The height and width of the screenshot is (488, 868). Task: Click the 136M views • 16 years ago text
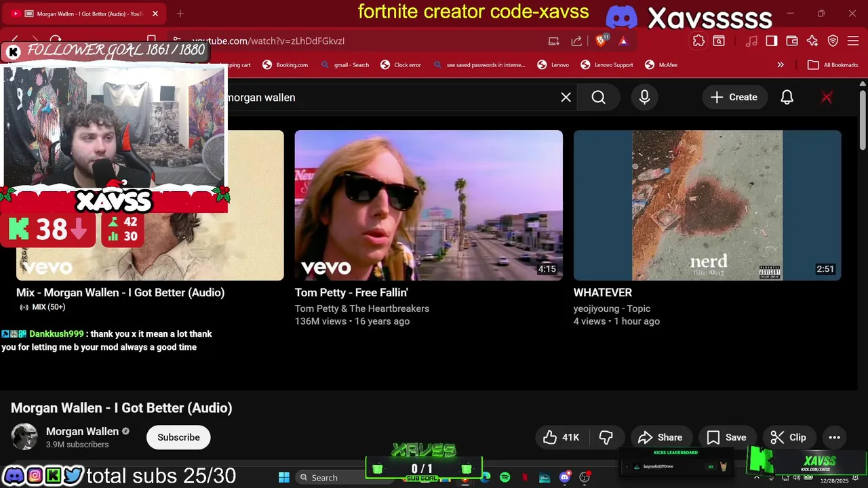pyautogui.click(x=352, y=321)
